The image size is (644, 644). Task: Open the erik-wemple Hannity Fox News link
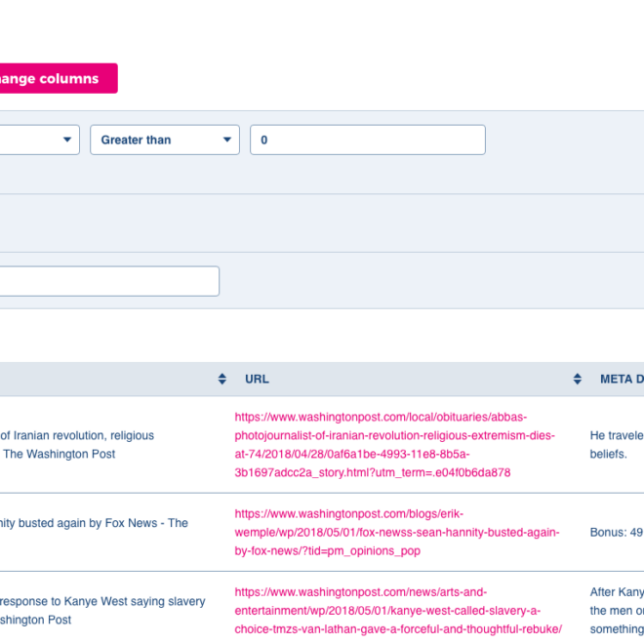pyautogui.click(x=396, y=532)
